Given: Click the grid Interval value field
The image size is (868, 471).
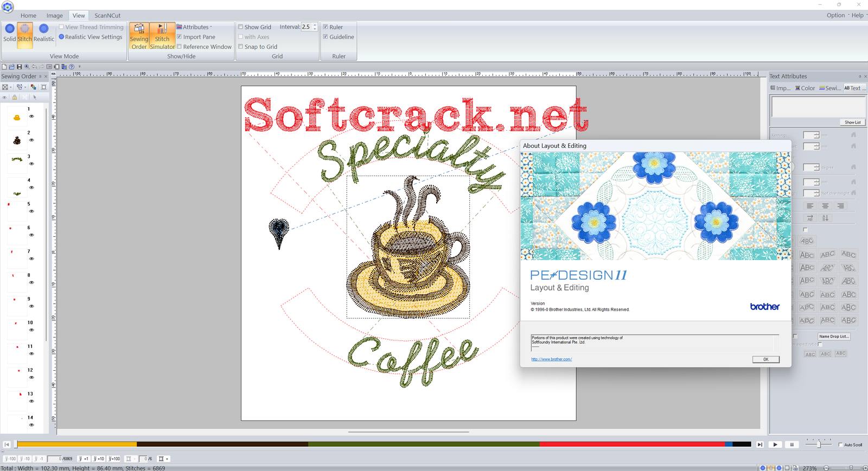Looking at the screenshot, I should 307,27.
